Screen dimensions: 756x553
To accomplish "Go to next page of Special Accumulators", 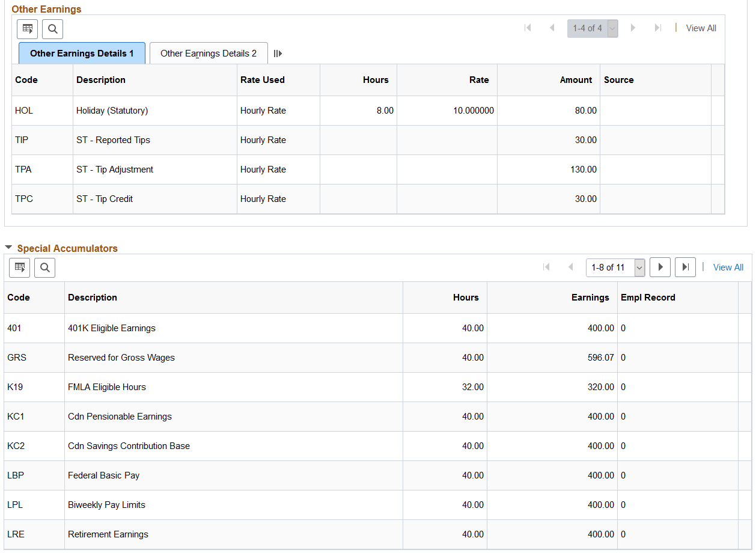I will [x=660, y=267].
